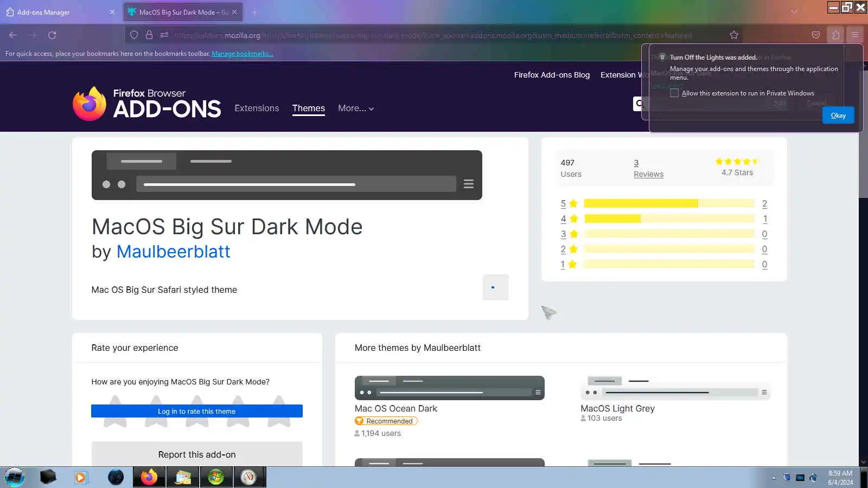The height and width of the screenshot is (488, 868).
Task: Click Report this add-on button
Action: (197, 454)
